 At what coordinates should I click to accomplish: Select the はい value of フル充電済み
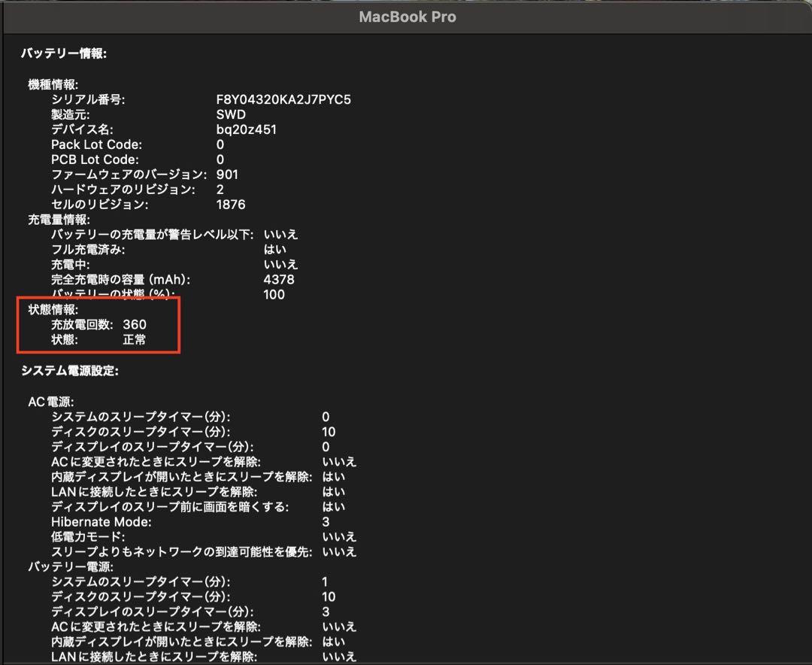(x=275, y=250)
